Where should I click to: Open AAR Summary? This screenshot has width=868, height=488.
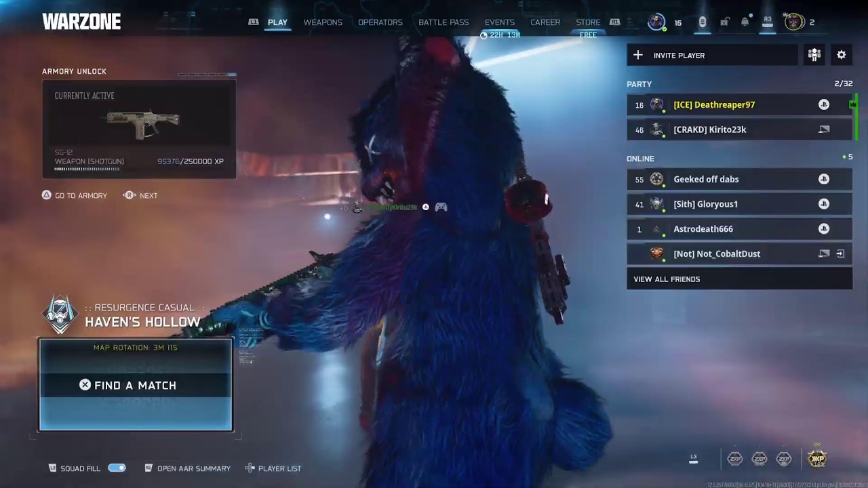(194, 468)
